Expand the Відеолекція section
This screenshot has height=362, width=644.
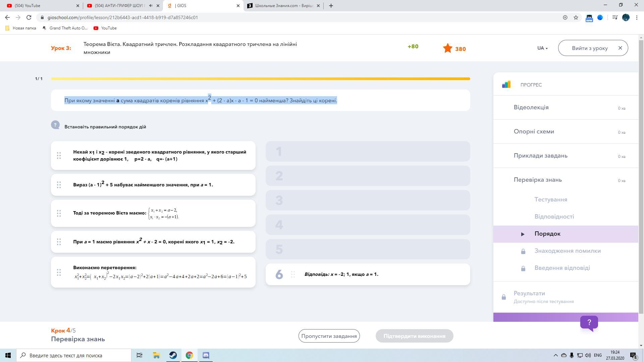click(531, 107)
